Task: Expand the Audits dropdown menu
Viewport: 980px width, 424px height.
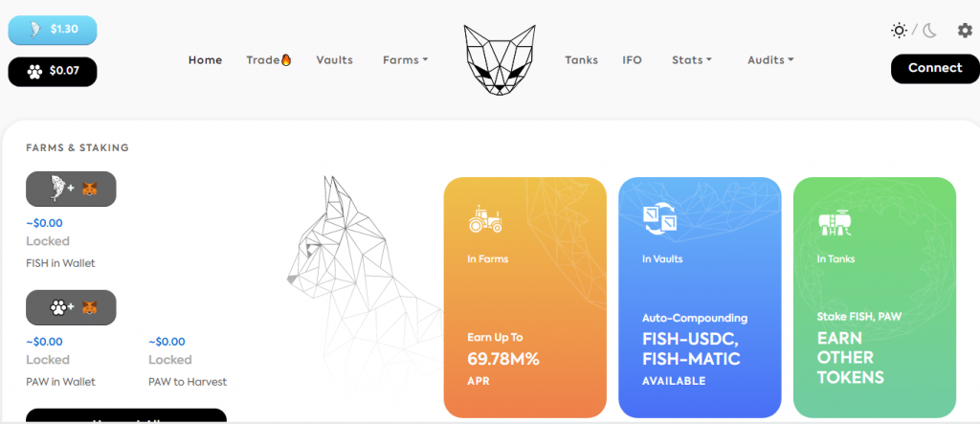Action: tap(770, 60)
